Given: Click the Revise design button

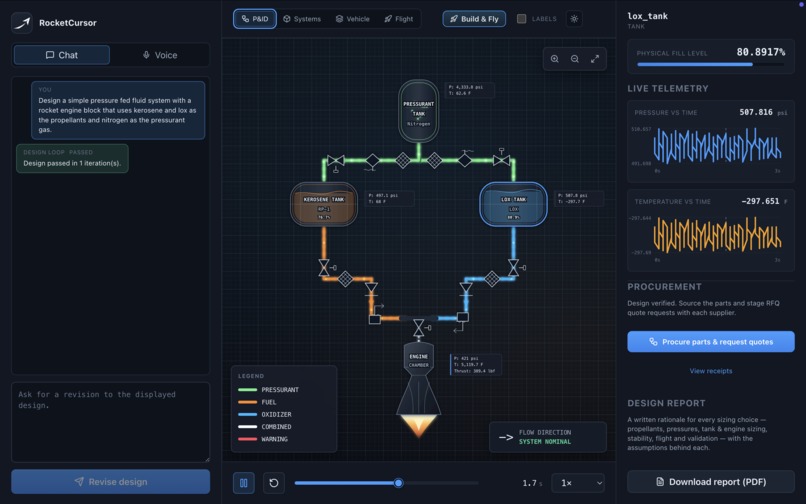Looking at the screenshot, I should click(x=111, y=482).
